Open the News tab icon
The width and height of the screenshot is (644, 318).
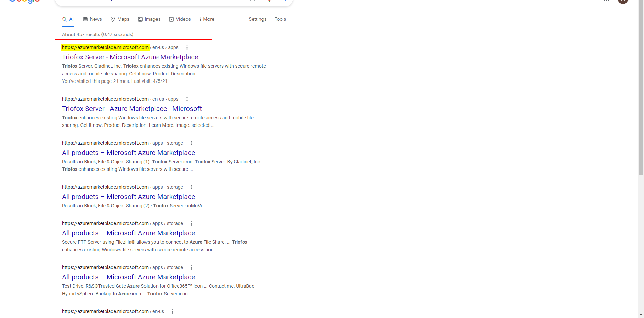click(85, 19)
